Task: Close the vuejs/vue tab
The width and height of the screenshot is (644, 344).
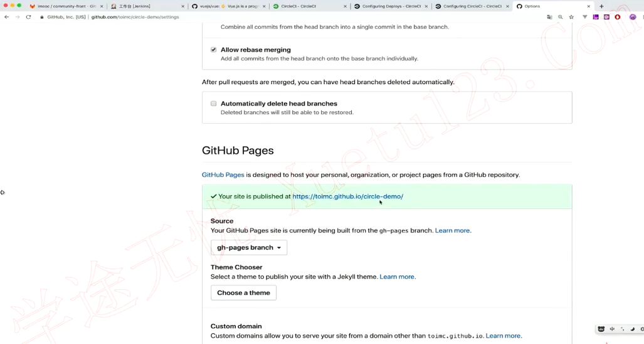Action: 263,6
